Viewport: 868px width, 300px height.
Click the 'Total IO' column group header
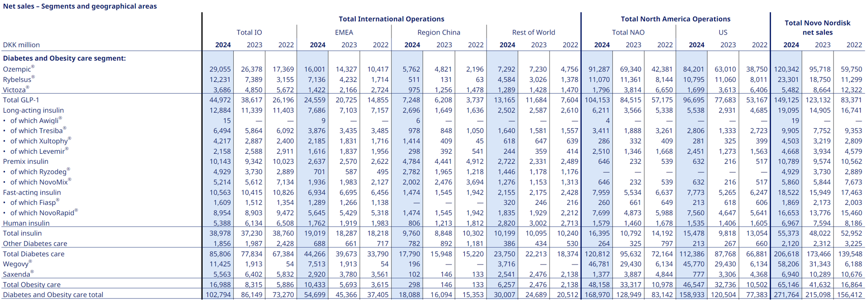click(249, 32)
